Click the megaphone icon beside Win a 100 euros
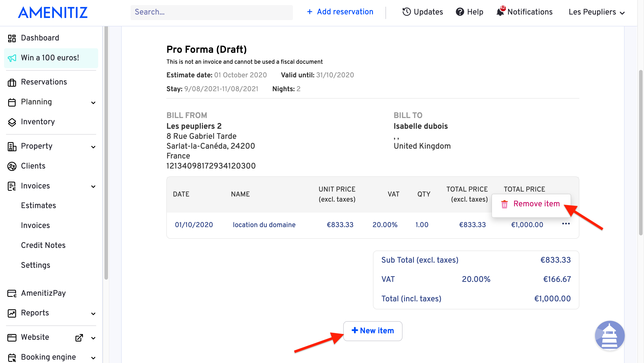Image resolution: width=644 pixels, height=363 pixels. pos(12,58)
